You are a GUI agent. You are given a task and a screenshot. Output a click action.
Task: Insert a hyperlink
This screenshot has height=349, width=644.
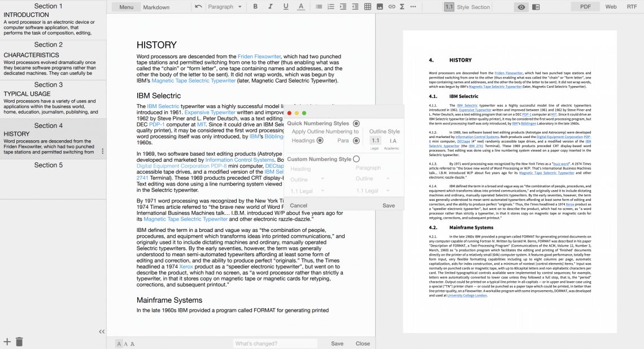click(x=392, y=7)
